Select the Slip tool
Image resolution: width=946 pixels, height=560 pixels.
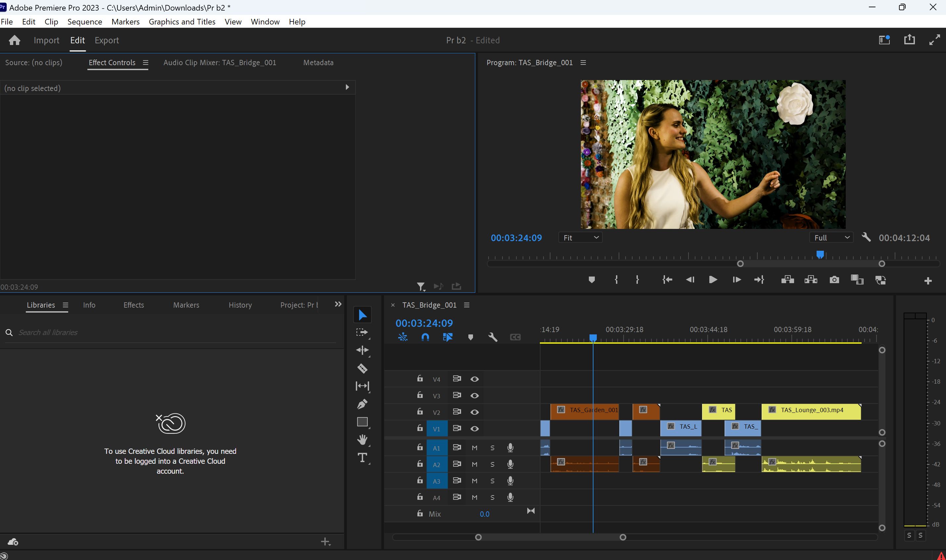362,386
